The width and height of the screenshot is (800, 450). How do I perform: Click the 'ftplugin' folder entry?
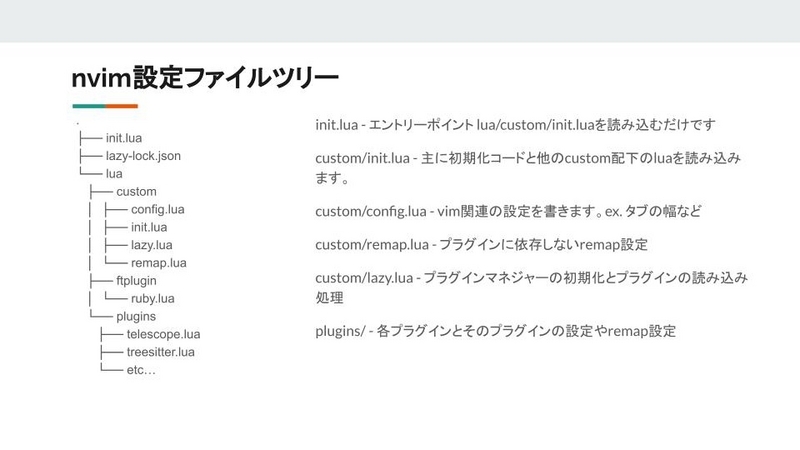136,281
